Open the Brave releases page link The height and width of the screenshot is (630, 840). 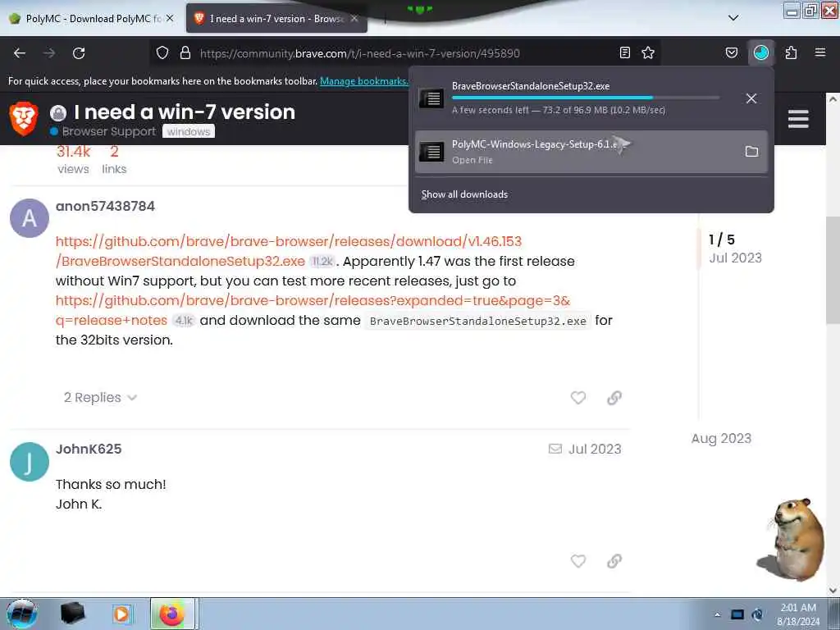click(x=313, y=310)
